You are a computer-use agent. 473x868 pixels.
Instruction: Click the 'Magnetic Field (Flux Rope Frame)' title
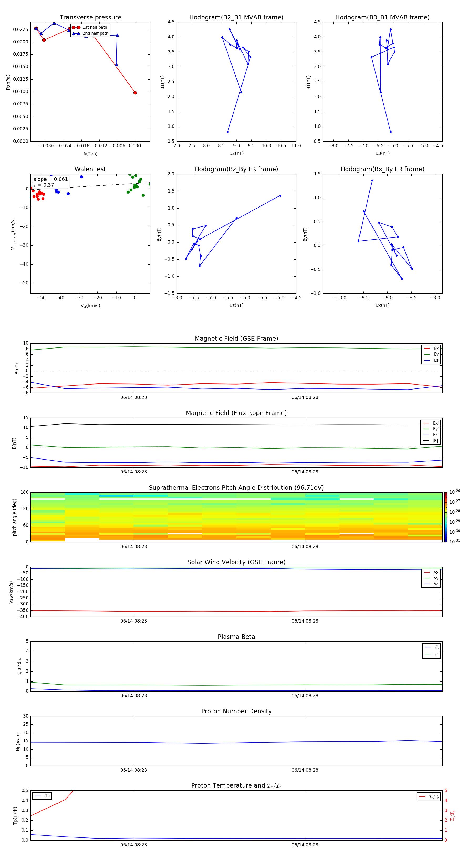[236, 413]
